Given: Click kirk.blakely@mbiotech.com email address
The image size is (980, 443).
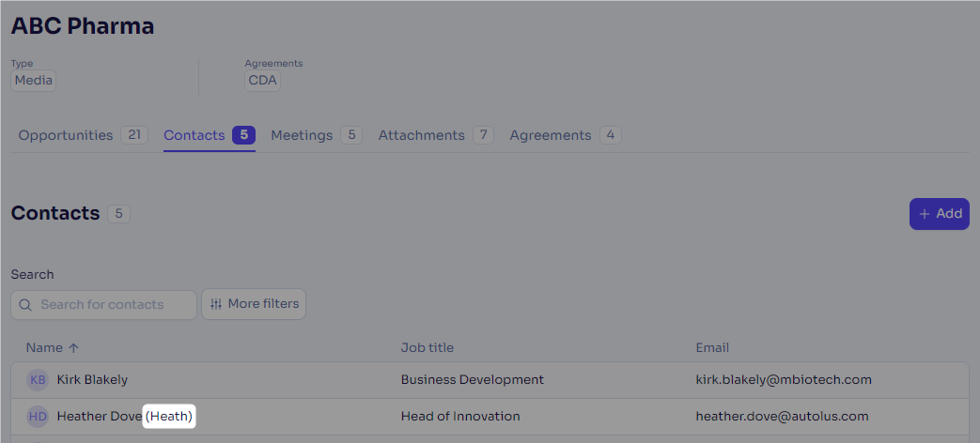Looking at the screenshot, I should 784,379.
